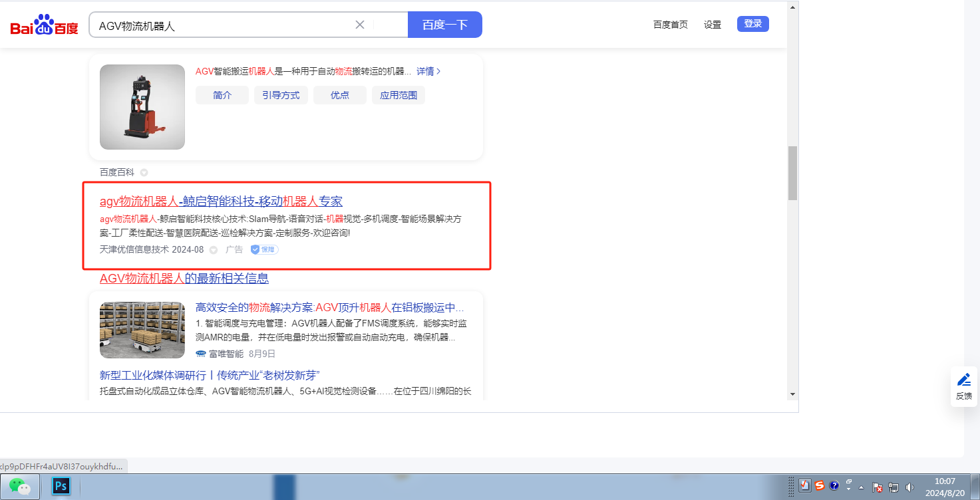Expand dropdown arrow beside 天津优信信息技术 2024-08
This screenshot has height=500, width=980.
click(214, 250)
